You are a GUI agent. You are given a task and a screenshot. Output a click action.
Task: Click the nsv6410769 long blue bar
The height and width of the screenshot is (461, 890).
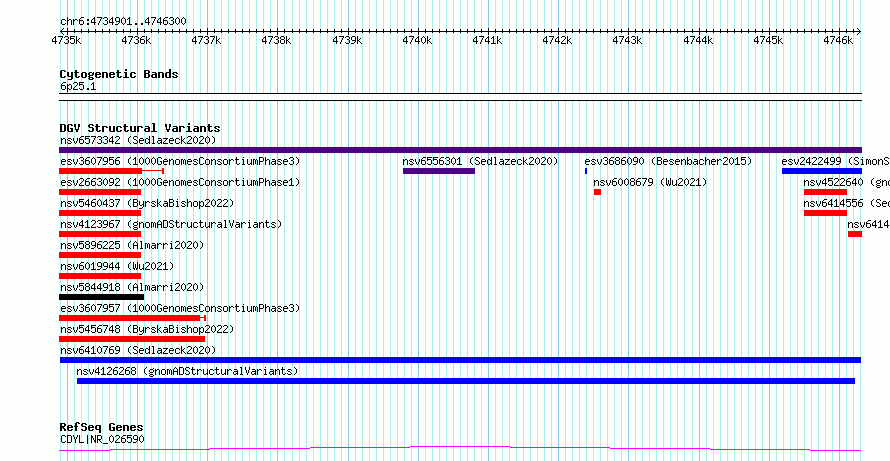coord(460,360)
